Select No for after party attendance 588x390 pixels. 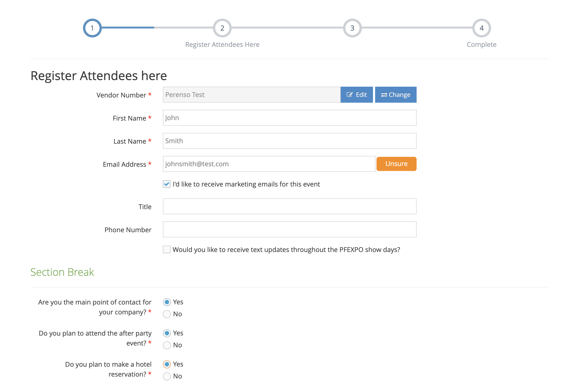tap(166, 345)
